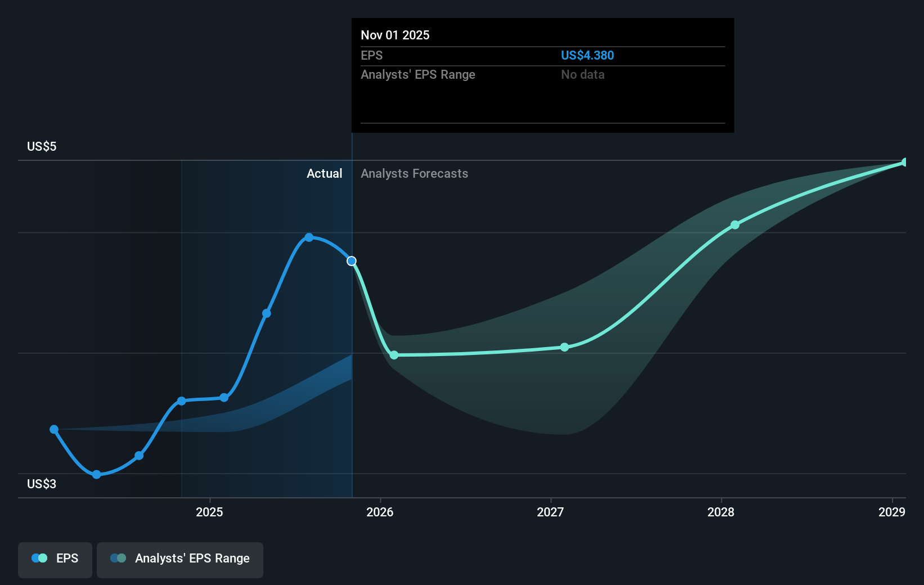Image resolution: width=924 pixels, height=585 pixels.
Task: Toggle the Analysts' EPS Range legend series
Action: 180,560
